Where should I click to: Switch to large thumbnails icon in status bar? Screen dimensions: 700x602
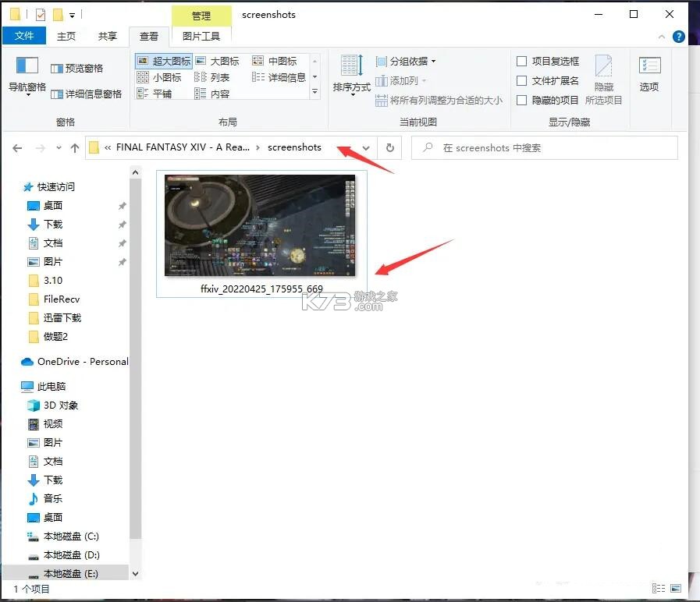pyautogui.click(x=676, y=589)
